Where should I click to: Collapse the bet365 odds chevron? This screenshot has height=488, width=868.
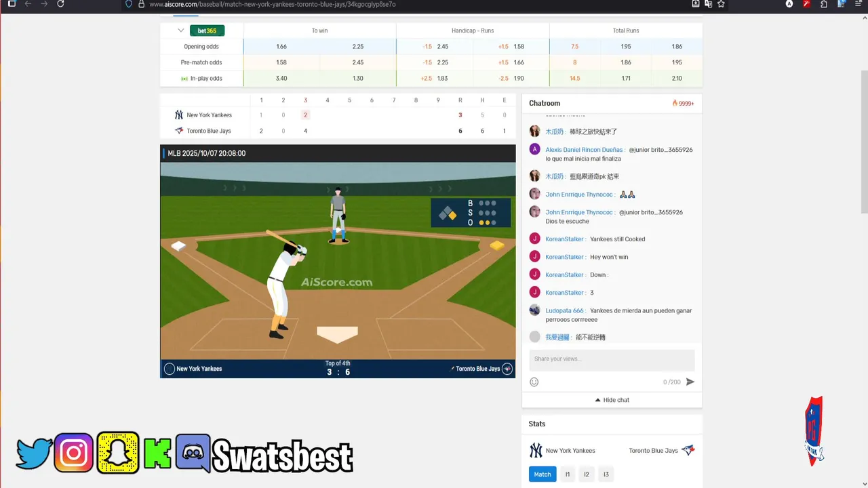(x=181, y=30)
